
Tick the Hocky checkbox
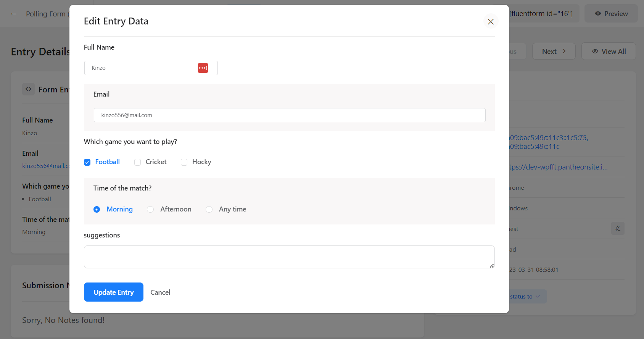point(184,162)
